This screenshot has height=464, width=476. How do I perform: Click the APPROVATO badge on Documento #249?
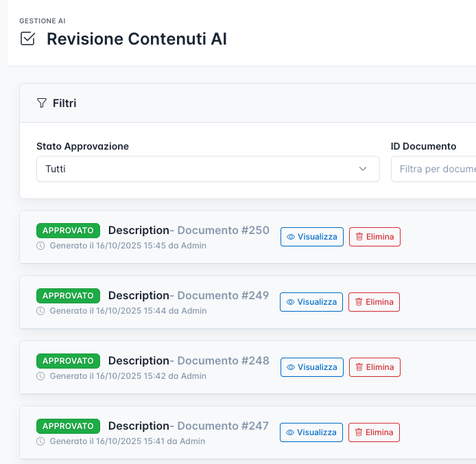click(68, 296)
